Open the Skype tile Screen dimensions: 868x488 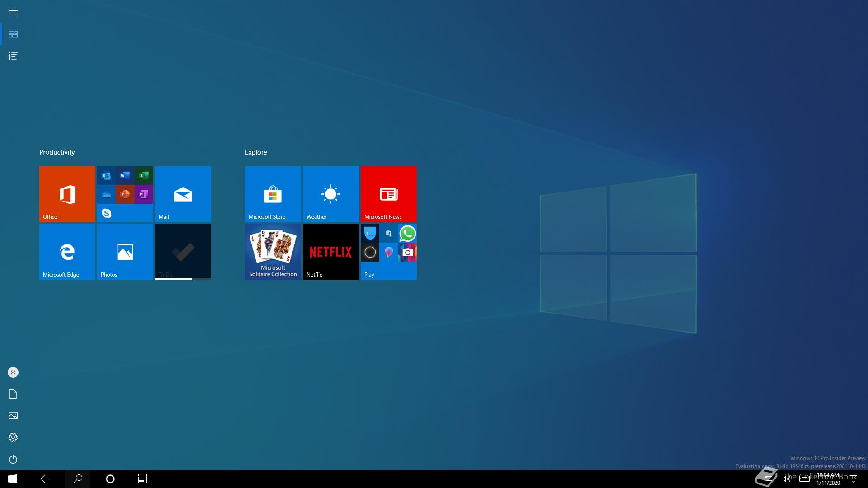click(x=106, y=213)
